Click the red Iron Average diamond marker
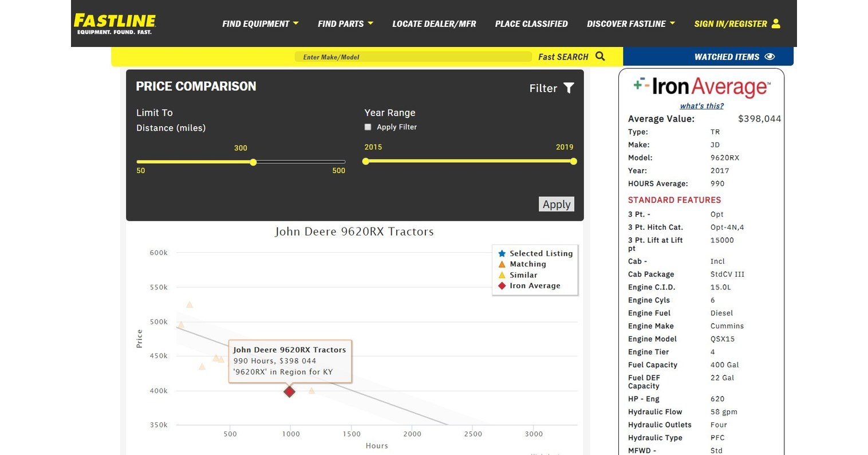The height and width of the screenshot is (455, 868). [290, 391]
